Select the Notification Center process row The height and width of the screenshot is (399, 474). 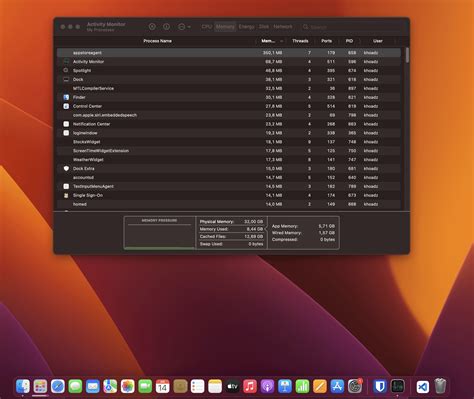(x=229, y=124)
